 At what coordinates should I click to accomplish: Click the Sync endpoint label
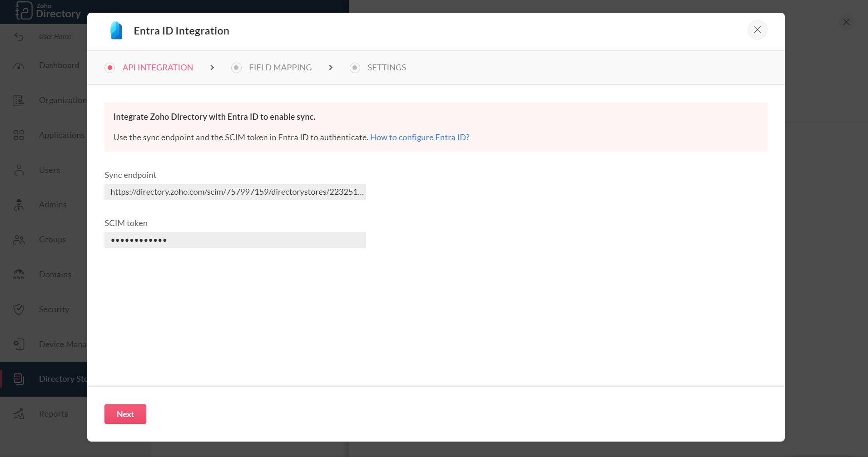coord(130,175)
